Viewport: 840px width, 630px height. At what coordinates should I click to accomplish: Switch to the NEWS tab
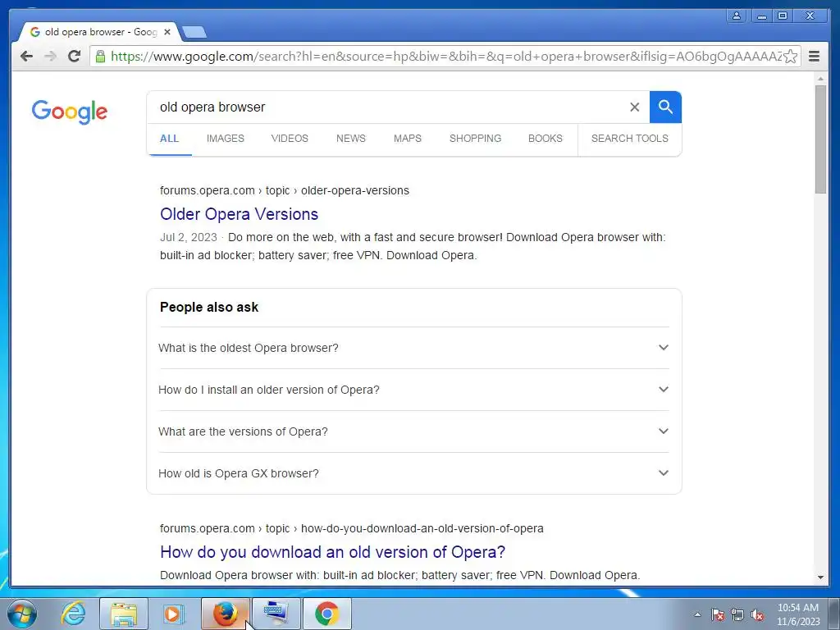click(x=351, y=138)
